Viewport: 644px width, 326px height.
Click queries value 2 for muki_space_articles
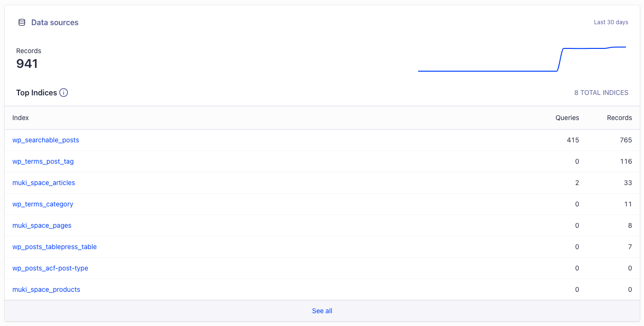[x=577, y=183]
